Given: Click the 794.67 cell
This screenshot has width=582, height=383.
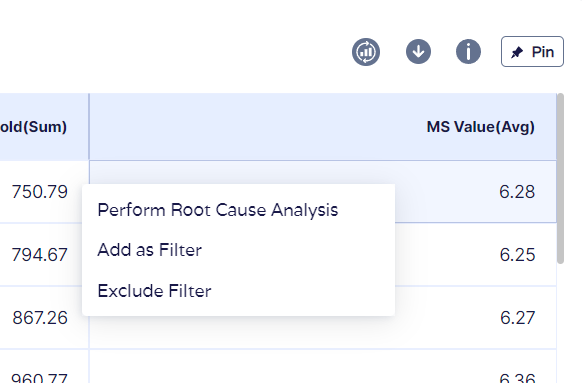Looking at the screenshot, I should pyautogui.click(x=40, y=255).
